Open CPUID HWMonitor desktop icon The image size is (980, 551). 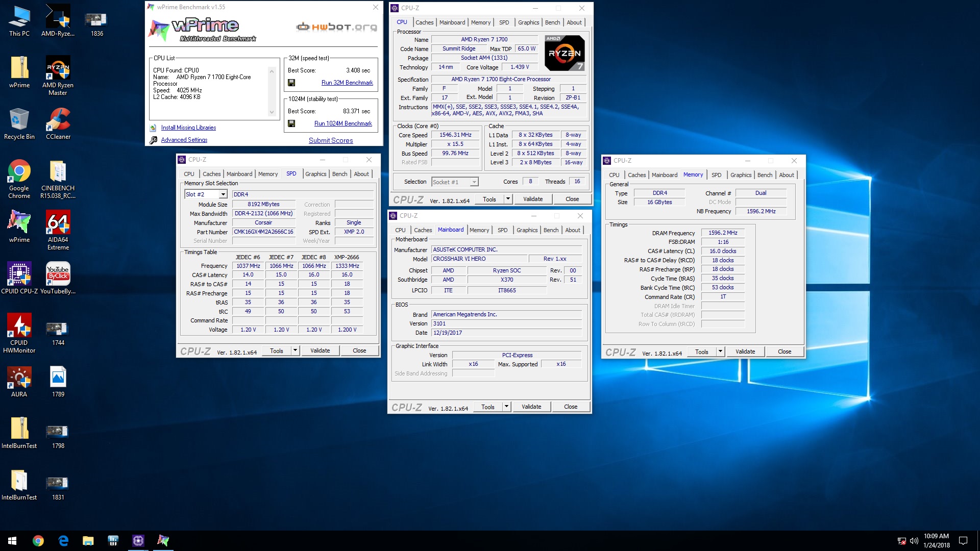19,333
